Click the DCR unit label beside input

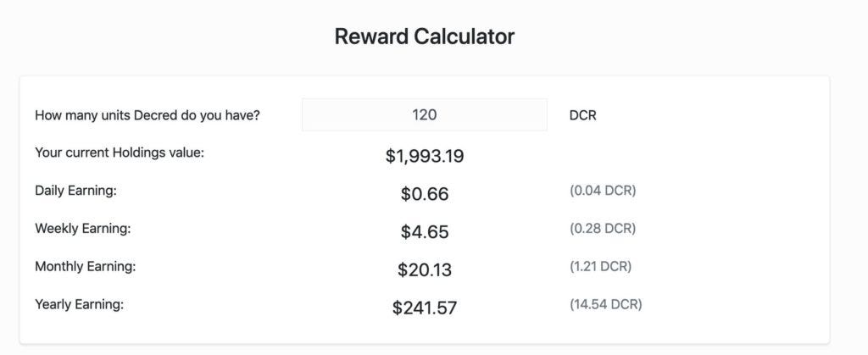point(582,115)
